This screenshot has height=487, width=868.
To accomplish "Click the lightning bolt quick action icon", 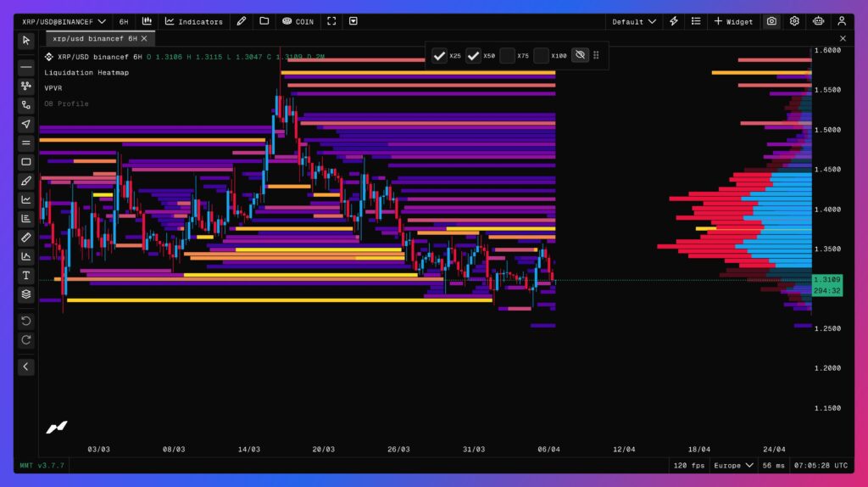I will [674, 21].
